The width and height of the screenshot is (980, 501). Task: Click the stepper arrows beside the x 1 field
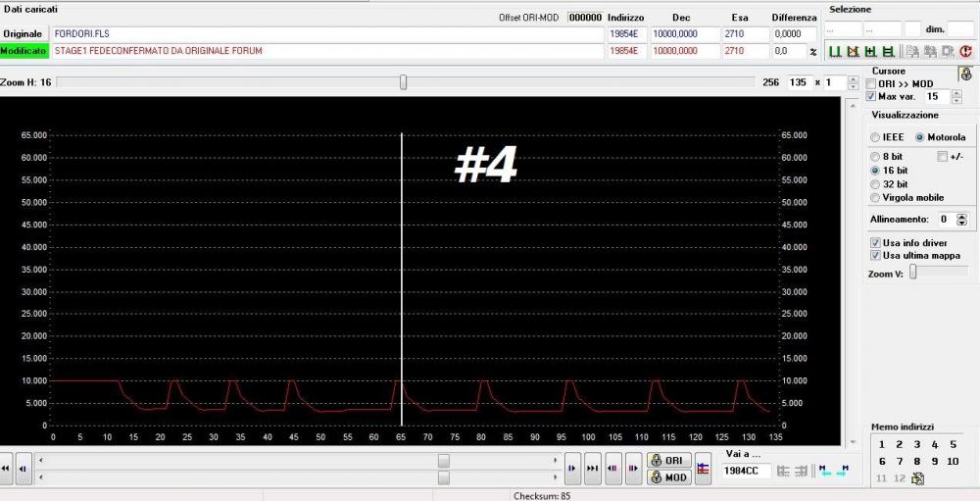[x=854, y=82]
